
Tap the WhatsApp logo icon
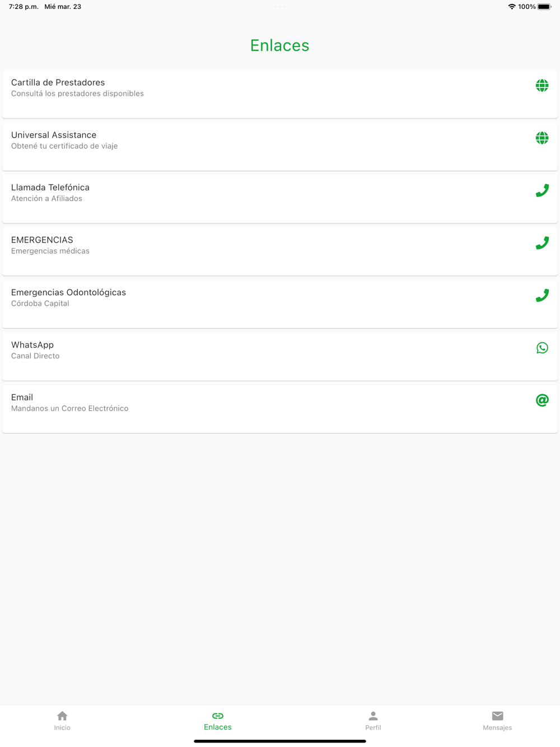point(542,348)
